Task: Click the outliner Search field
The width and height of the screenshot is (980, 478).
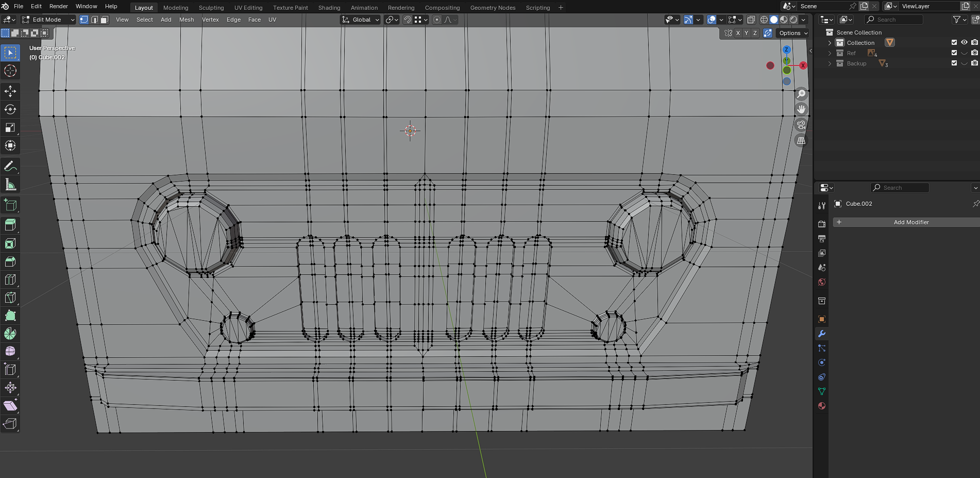Action: [x=893, y=20]
